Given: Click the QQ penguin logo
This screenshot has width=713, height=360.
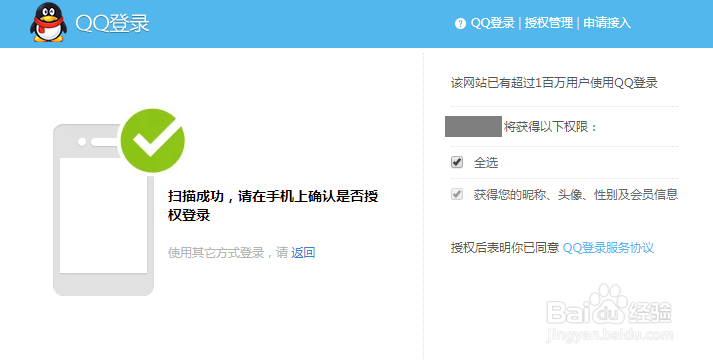Looking at the screenshot, I should pos(48,23).
